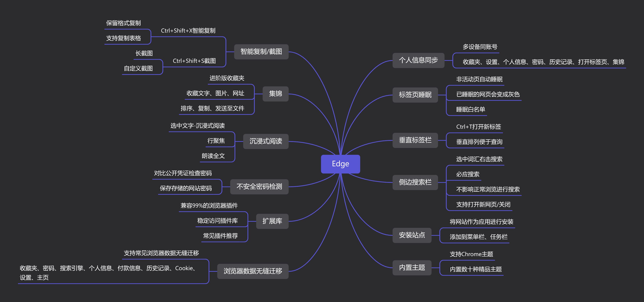The height and width of the screenshot is (302, 644).
Task: Select the 浏览器数据无缝迁移 branch node
Action: pos(252,271)
